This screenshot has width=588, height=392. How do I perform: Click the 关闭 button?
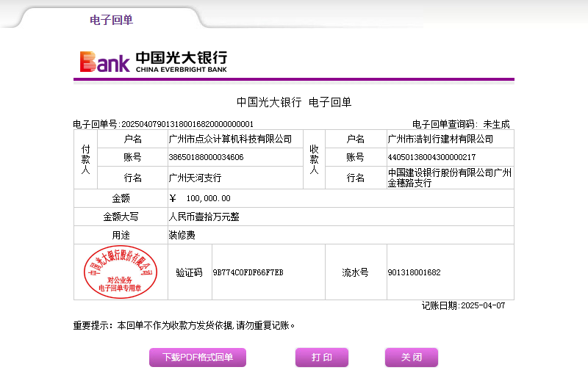click(411, 357)
